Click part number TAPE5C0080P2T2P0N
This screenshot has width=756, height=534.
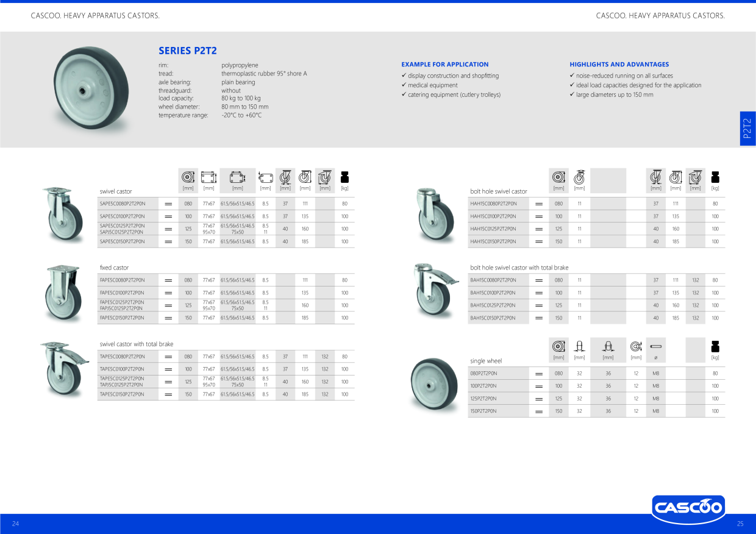click(x=123, y=357)
